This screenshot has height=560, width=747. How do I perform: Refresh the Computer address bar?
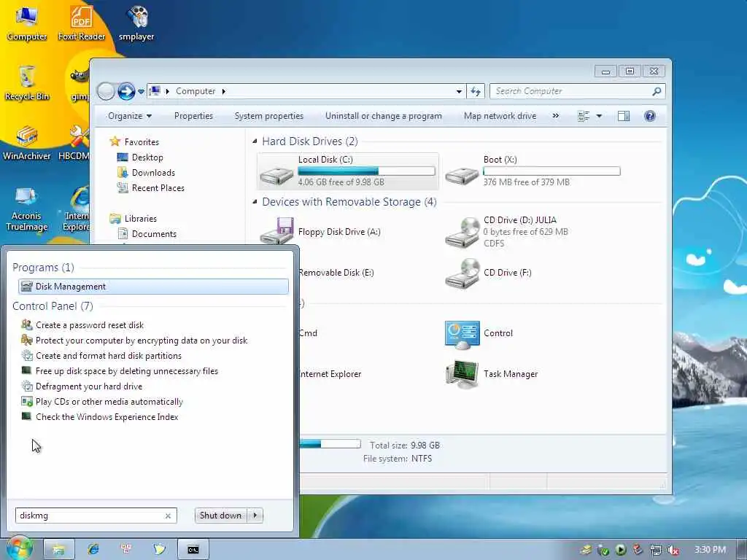coord(476,91)
